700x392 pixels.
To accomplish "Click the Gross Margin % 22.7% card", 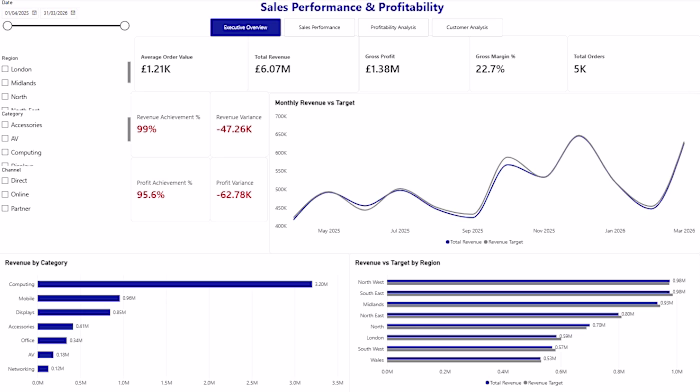I will tap(519, 64).
